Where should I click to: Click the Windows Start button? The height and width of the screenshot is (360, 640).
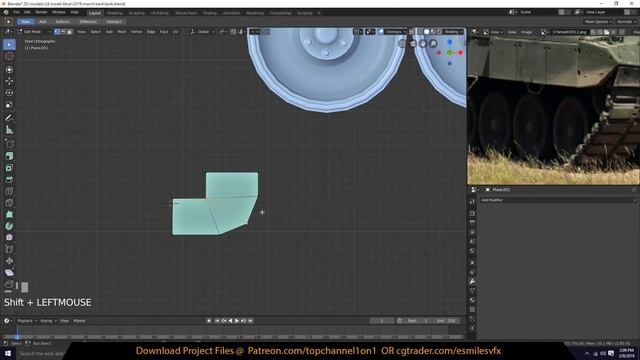pos(8,353)
